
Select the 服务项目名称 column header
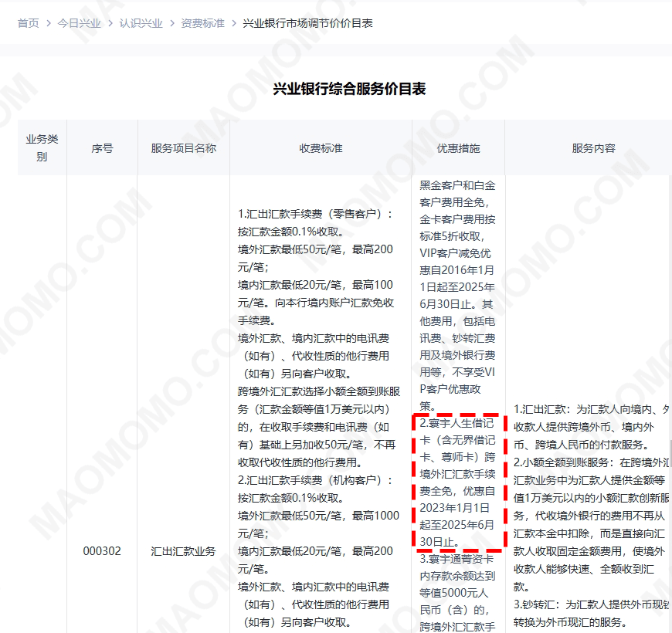[x=183, y=147]
